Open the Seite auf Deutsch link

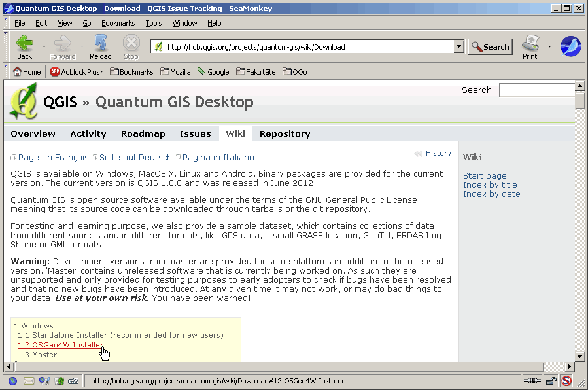[x=135, y=158]
